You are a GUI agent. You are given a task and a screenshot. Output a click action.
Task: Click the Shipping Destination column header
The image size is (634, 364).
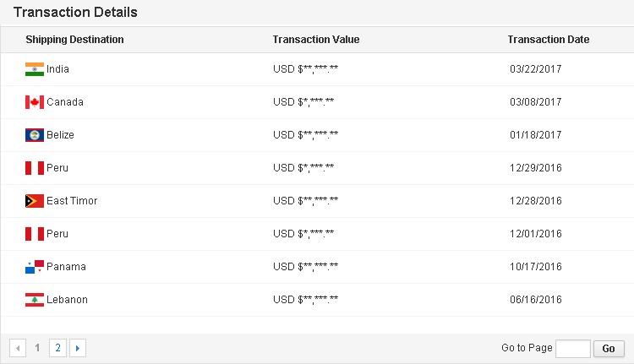point(74,40)
